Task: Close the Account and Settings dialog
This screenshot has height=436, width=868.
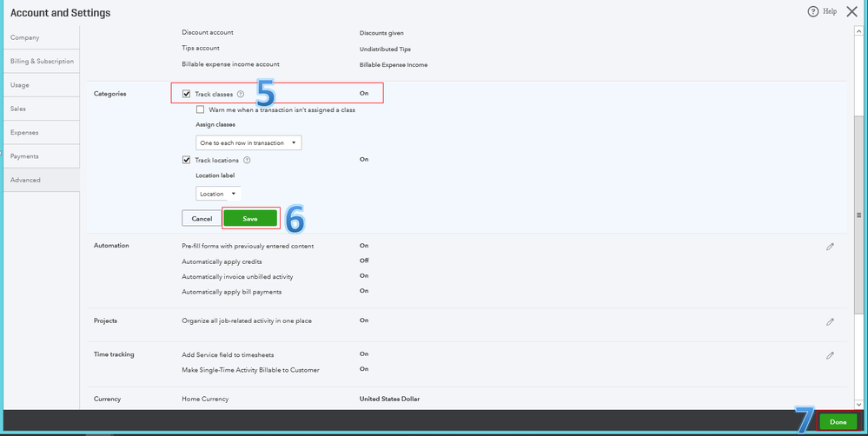Action: click(852, 11)
